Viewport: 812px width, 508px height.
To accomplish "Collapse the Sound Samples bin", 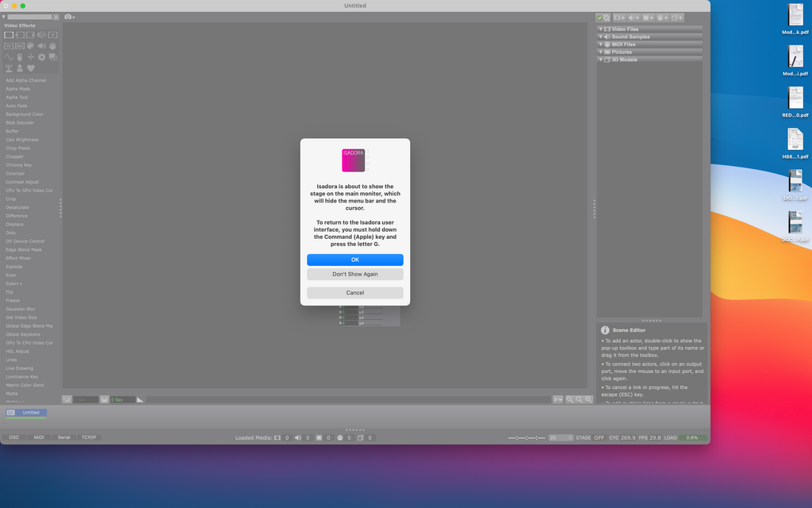I will tap(601, 37).
